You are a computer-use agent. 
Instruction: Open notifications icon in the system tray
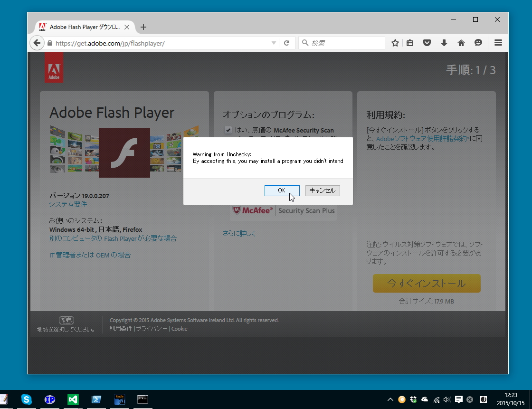point(459,399)
